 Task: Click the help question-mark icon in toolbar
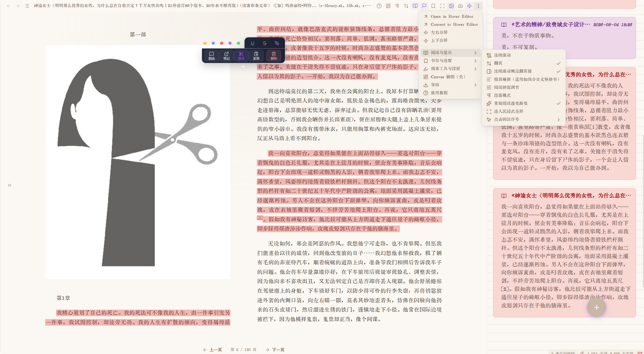pyautogui.click(x=379, y=6)
